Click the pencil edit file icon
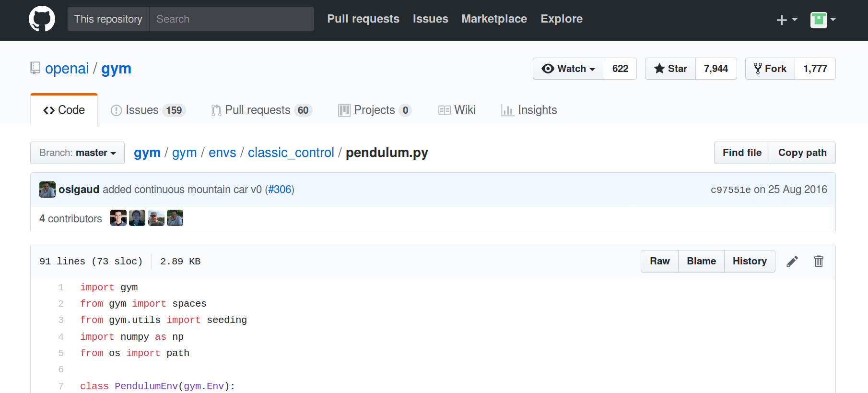The height and width of the screenshot is (393, 868). (x=792, y=262)
